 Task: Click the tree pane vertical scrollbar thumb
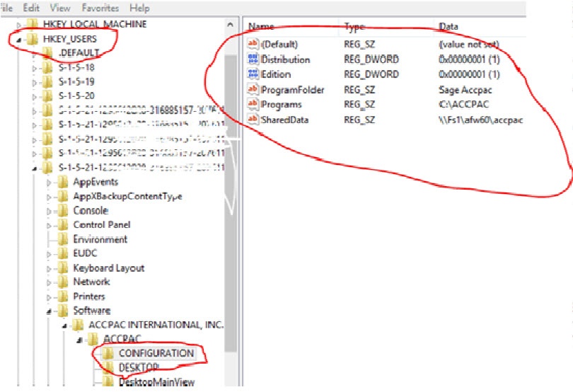(x=230, y=204)
